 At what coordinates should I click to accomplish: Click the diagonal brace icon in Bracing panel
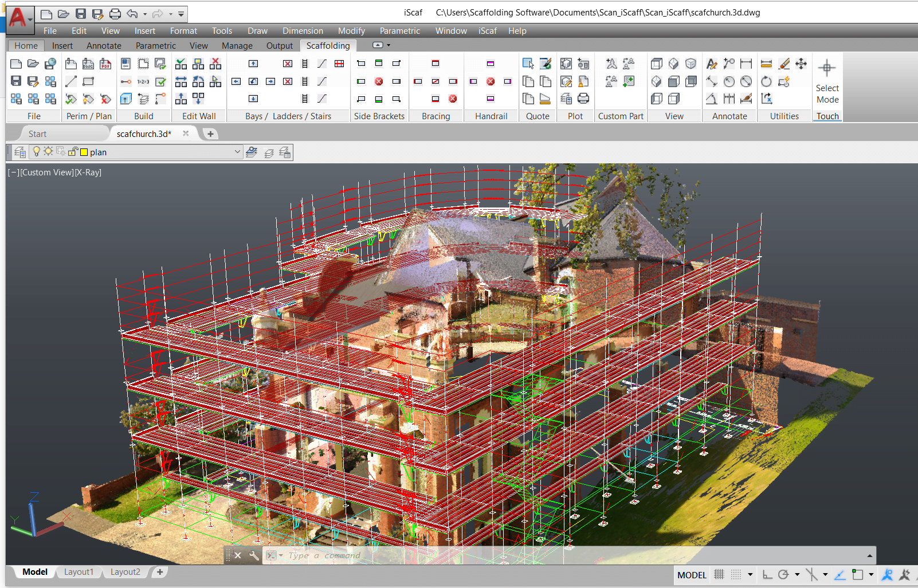point(436,81)
